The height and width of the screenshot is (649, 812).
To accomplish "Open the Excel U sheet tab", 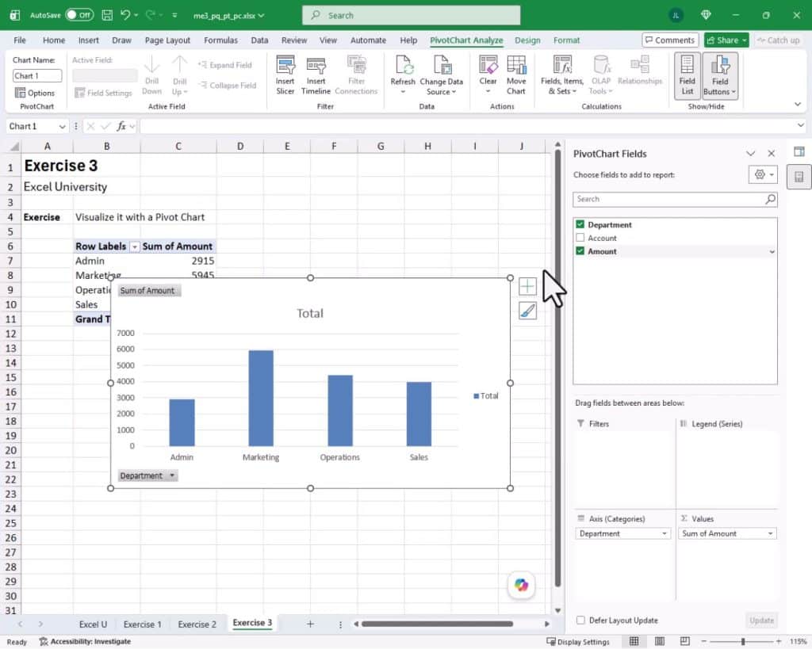I will (93, 624).
